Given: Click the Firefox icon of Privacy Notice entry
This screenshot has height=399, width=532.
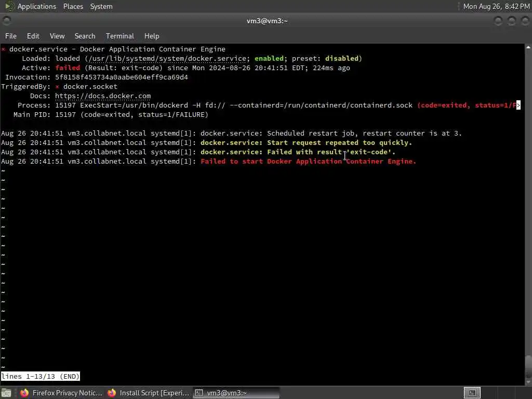Looking at the screenshot, I should (x=24, y=393).
